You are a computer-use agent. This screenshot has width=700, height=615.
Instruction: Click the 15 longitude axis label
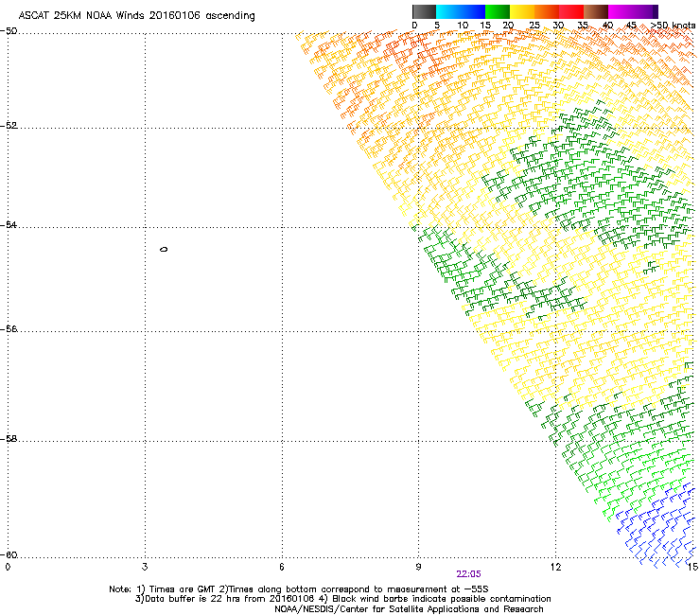coord(692,567)
